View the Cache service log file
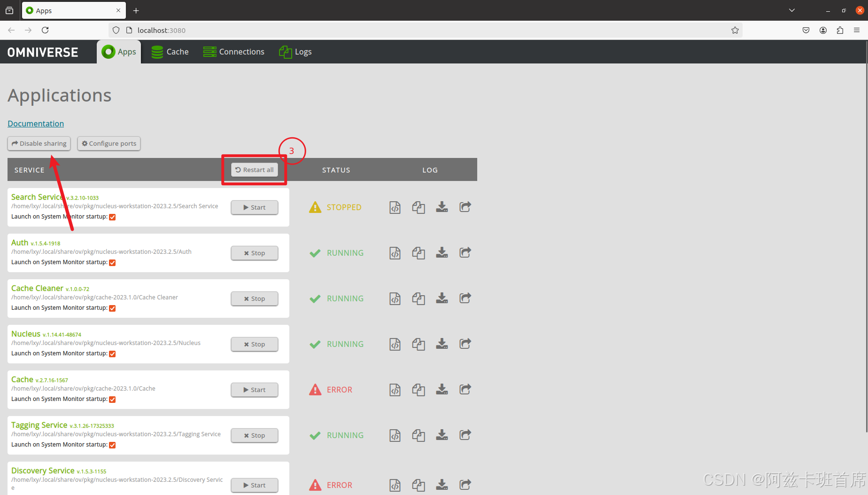Viewport: 868px width, 495px height. [x=395, y=390]
